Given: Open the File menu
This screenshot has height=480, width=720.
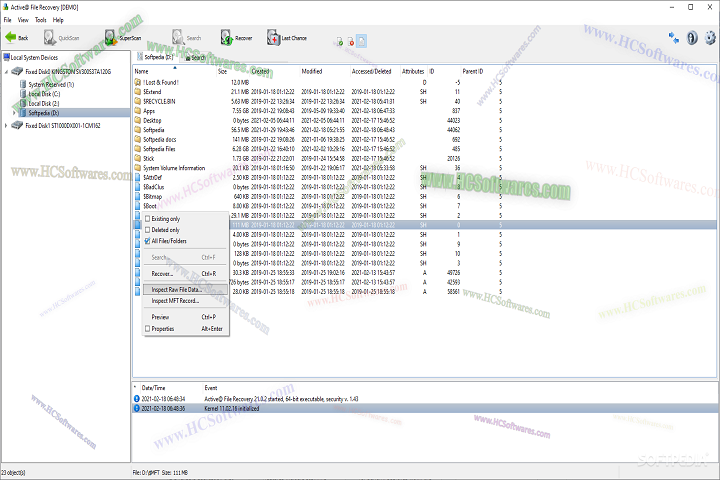Looking at the screenshot, I should coord(8,20).
